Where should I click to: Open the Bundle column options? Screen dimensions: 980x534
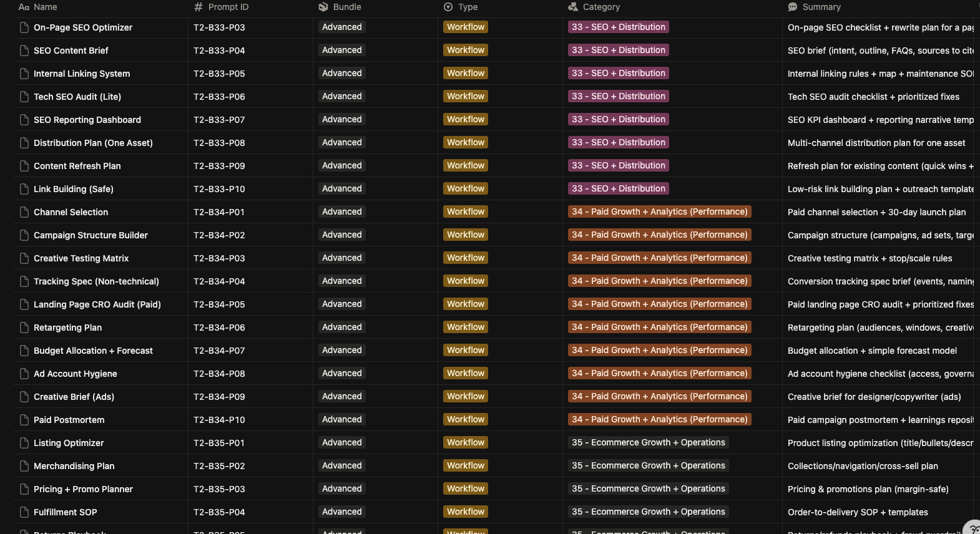coord(347,7)
